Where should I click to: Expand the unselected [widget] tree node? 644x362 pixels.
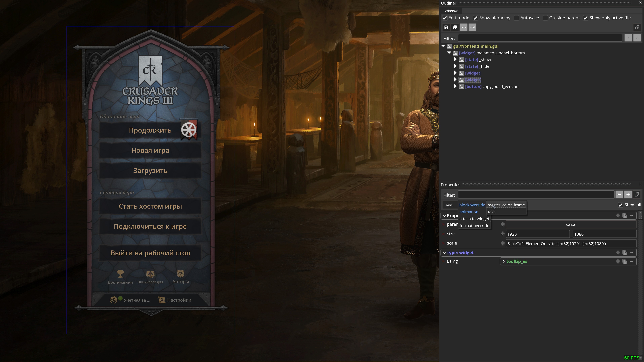pos(455,73)
